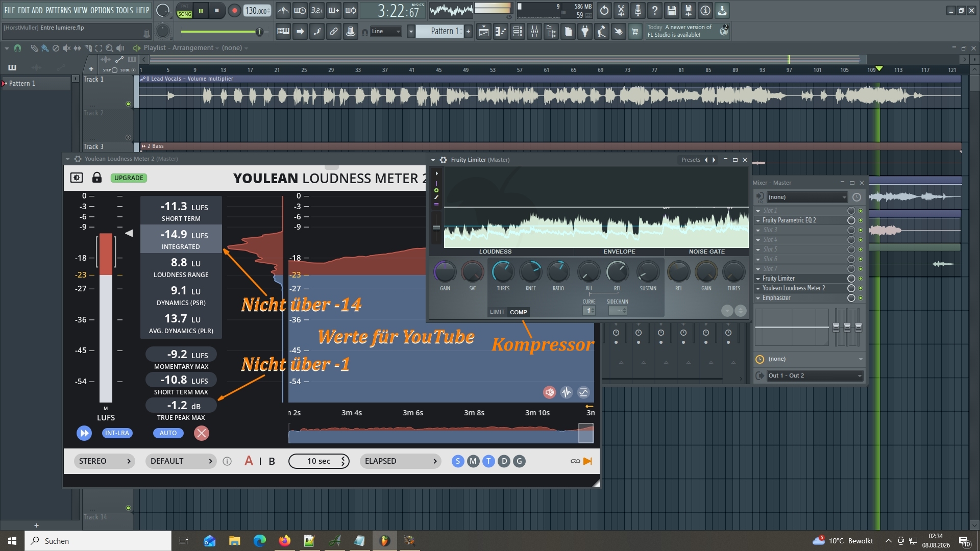Switch Fruity Limiter to COMP mode
Screen dimensions: 980x551
[x=518, y=312]
